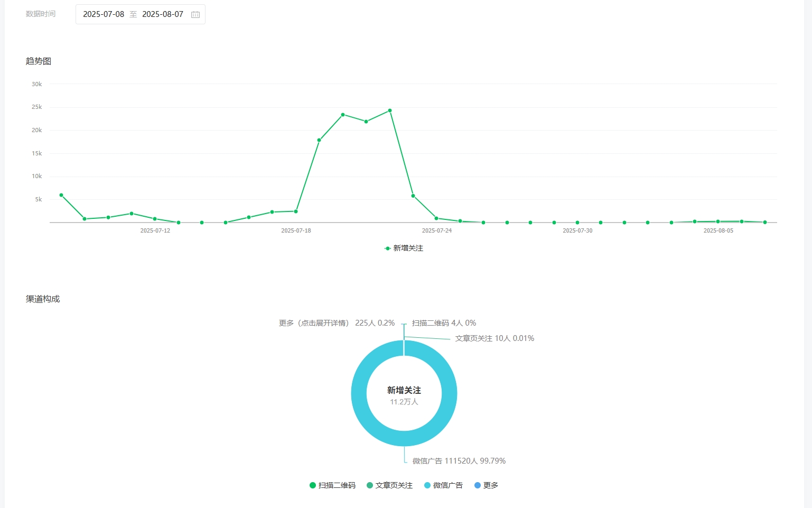Edit start date 2025-07-08 field

[104, 14]
